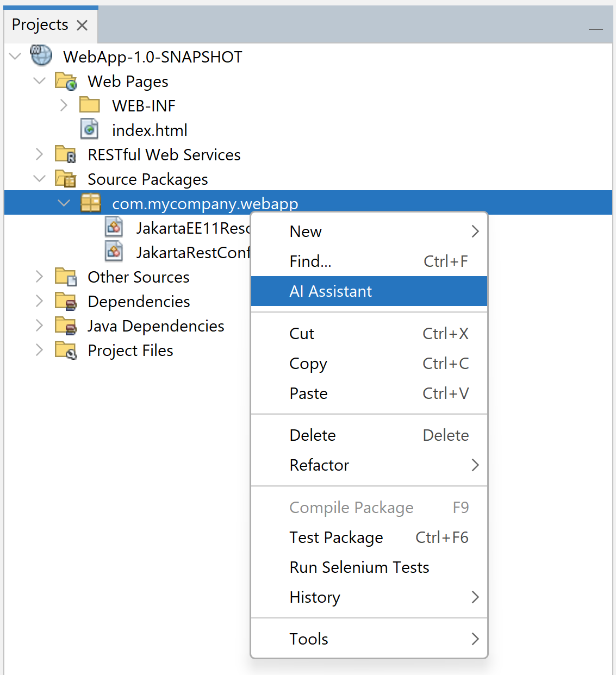Open the New submenu

pyautogui.click(x=369, y=232)
